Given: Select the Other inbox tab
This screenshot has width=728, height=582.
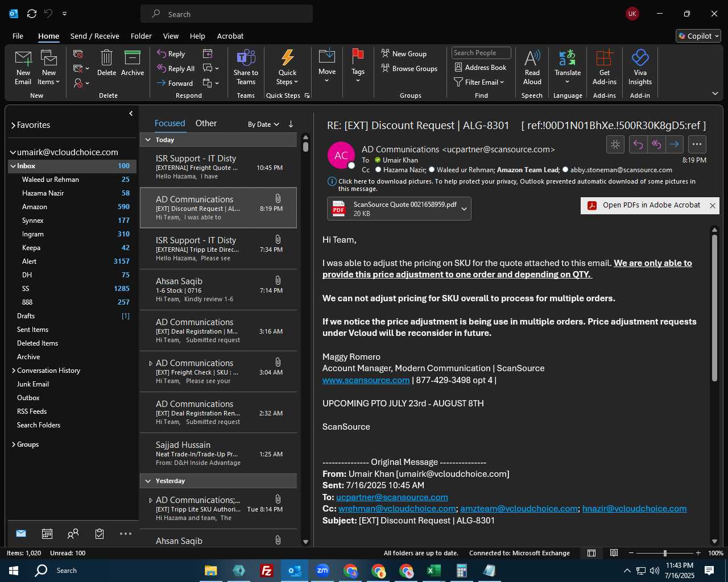Looking at the screenshot, I should click(x=206, y=123).
